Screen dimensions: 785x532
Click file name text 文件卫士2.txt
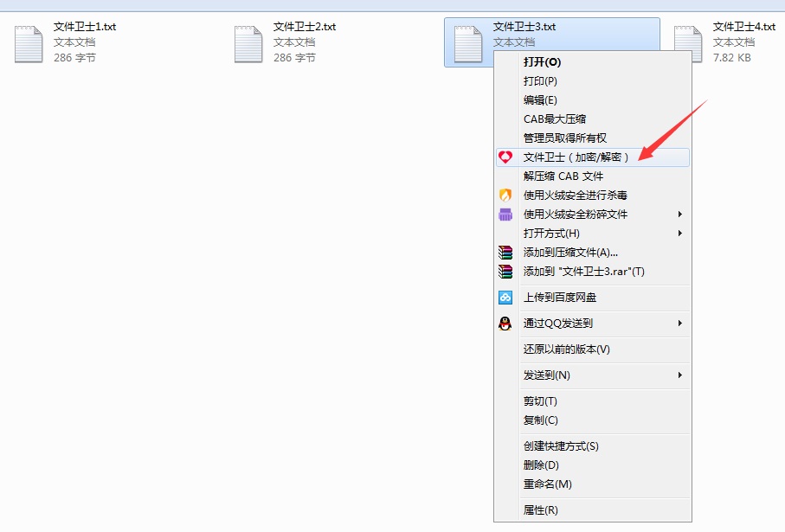tap(305, 27)
